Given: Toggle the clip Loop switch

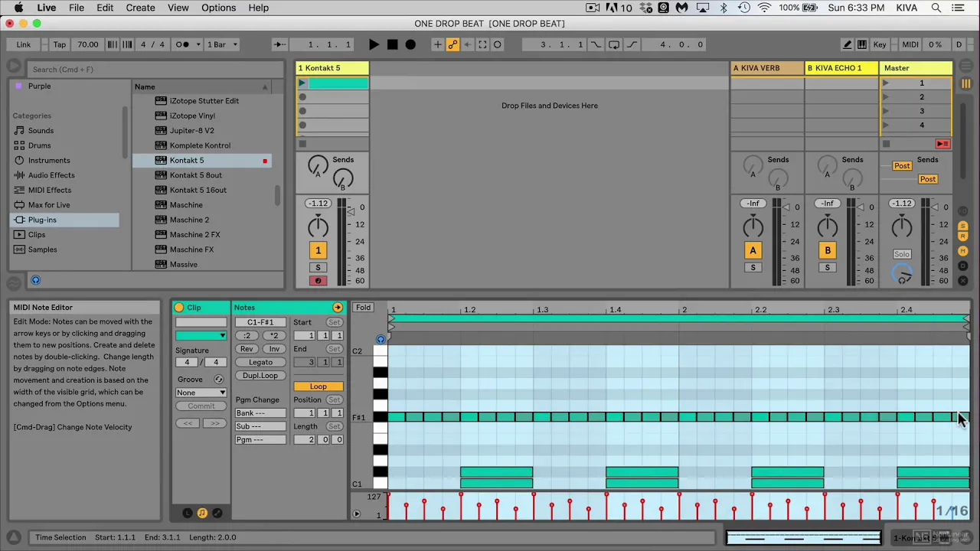Looking at the screenshot, I should tap(318, 386).
